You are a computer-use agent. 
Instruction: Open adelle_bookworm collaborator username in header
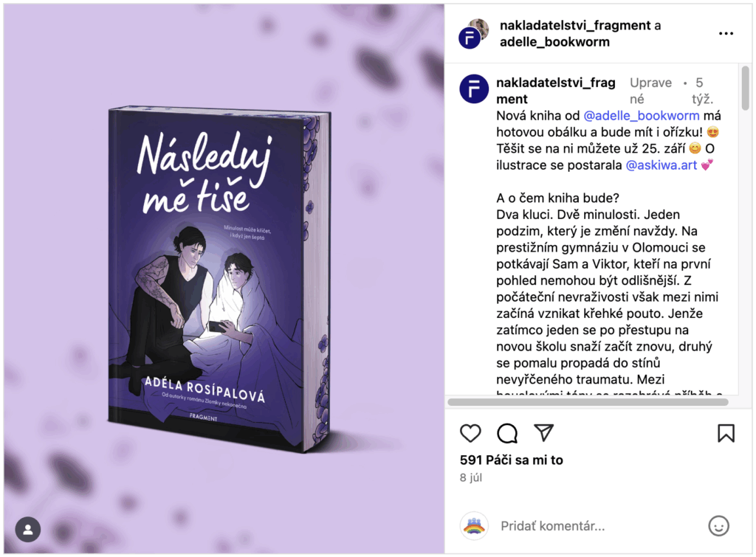554,42
